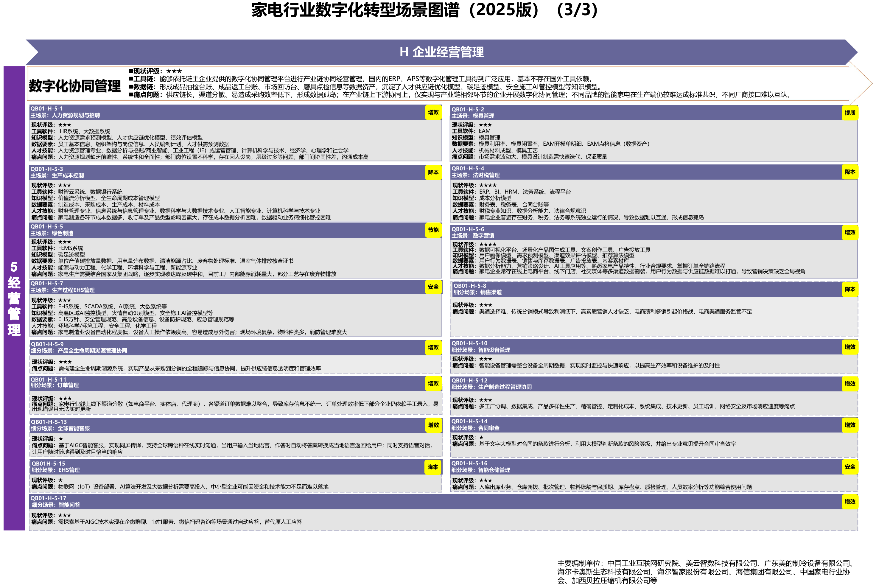Click 增效 tag on 全球智能客服 card

tap(433, 425)
